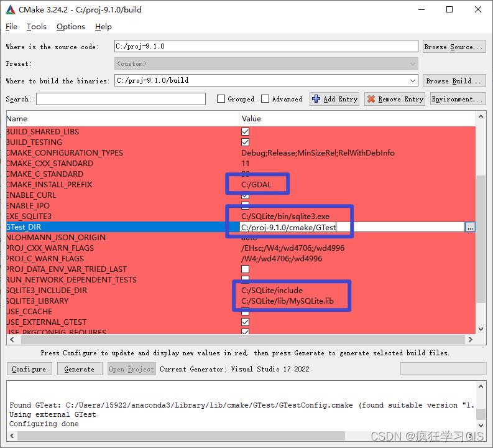Viewport: 493px width, 448px height.
Task: Open the Help menu
Action: click(x=103, y=27)
